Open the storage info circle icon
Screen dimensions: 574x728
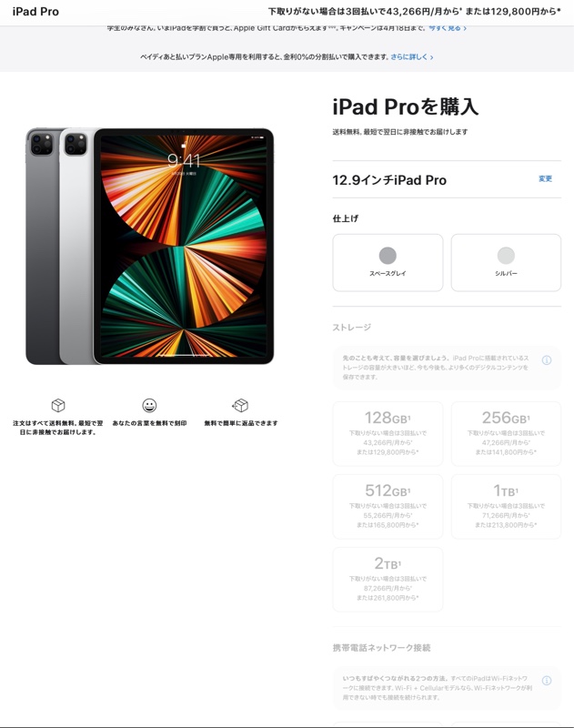coord(547,359)
